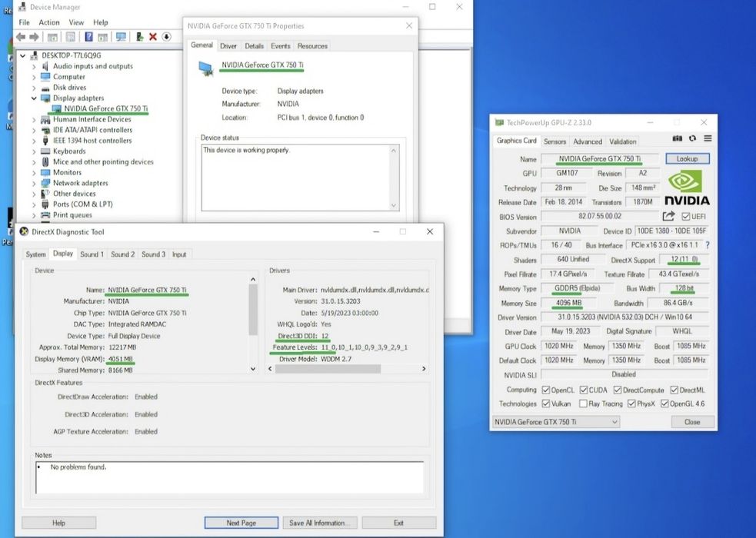Toggle the Ray Tracing checkbox
The width and height of the screenshot is (756, 538).
pos(583,403)
